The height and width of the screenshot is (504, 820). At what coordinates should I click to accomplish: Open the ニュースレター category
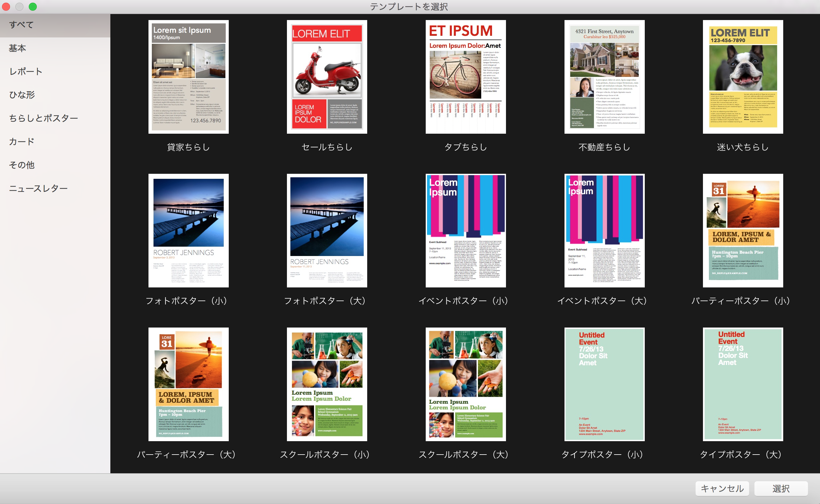39,187
